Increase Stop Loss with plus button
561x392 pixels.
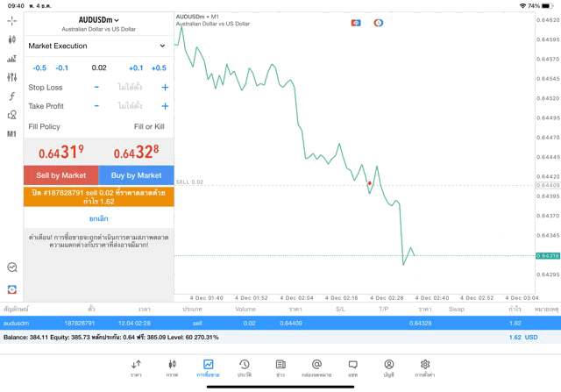click(x=165, y=87)
